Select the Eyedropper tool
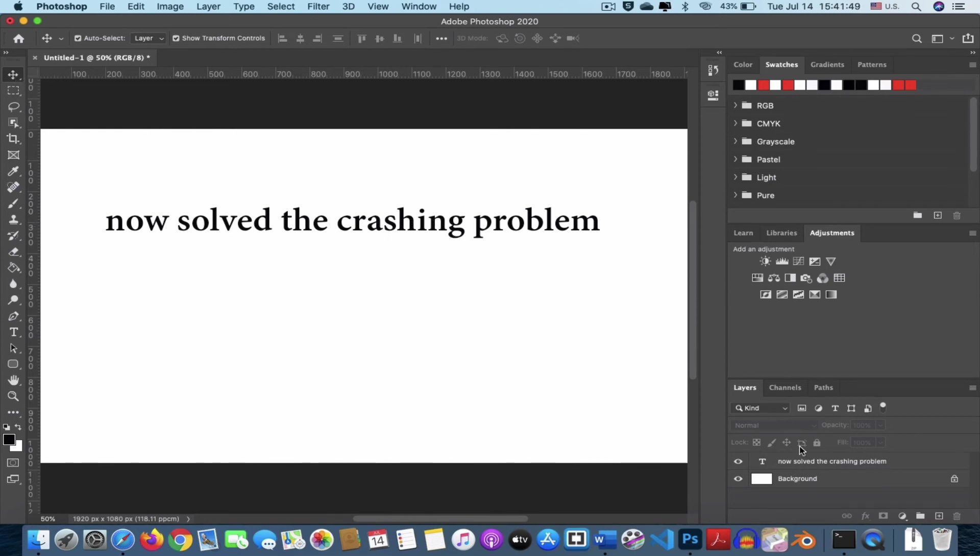The image size is (980, 556). (13, 171)
